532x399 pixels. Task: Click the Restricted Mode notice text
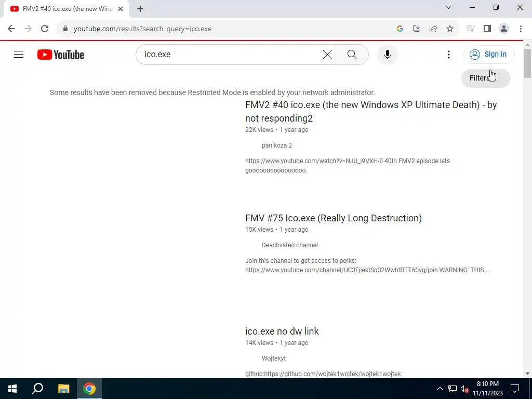pos(212,92)
